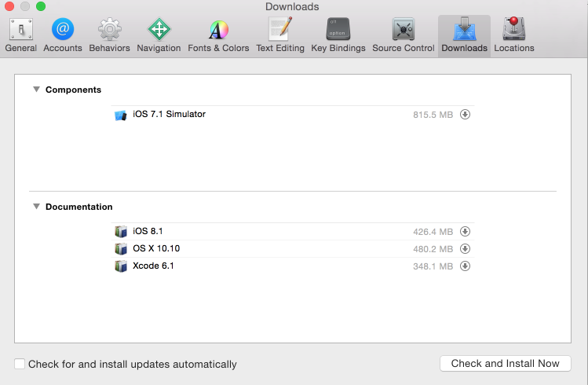Viewport: 588px width, 385px height.
Task: Switch to the Locations tab
Action: [x=514, y=35]
